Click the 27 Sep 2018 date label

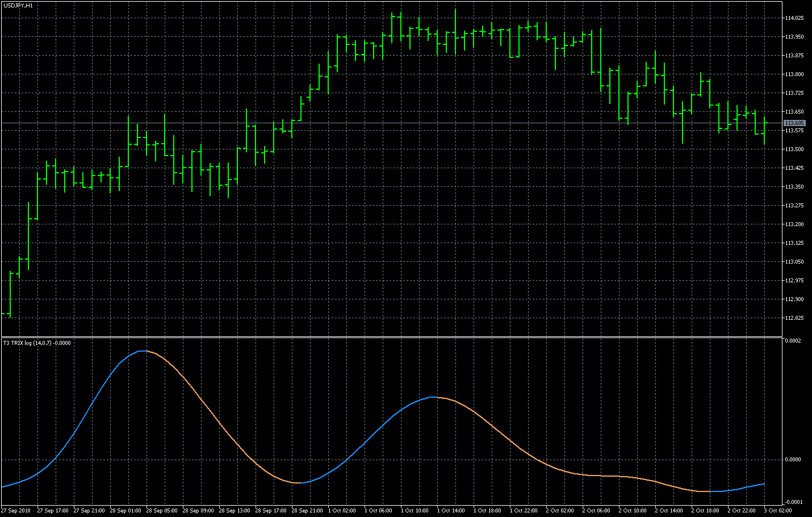[x=16, y=511]
